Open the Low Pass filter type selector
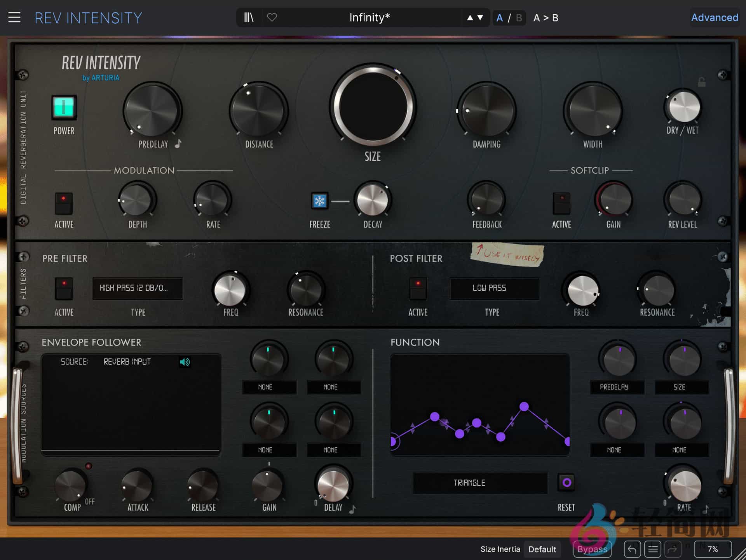The width and height of the screenshot is (746, 560). pos(495,288)
